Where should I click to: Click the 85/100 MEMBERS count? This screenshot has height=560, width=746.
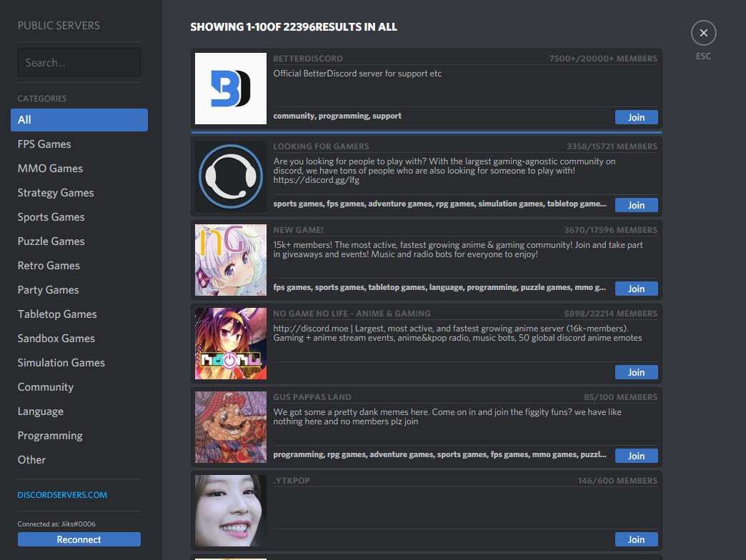point(621,397)
